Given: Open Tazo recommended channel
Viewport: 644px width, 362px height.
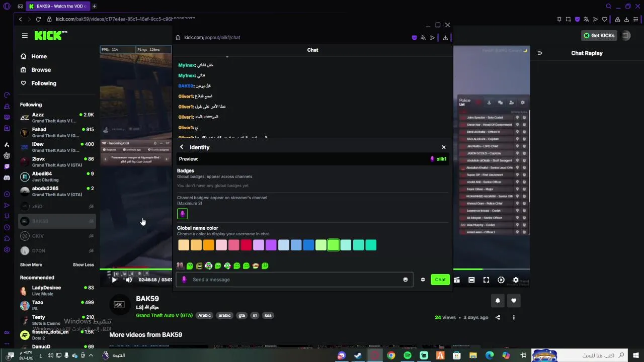Looking at the screenshot, I should [x=57, y=305].
